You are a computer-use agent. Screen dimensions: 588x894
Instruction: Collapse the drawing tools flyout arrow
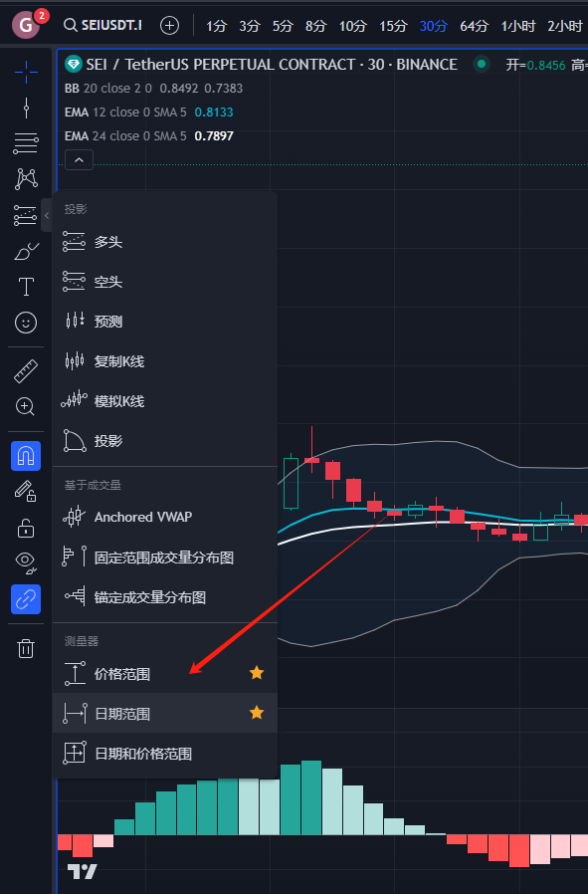pyautogui.click(x=47, y=215)
